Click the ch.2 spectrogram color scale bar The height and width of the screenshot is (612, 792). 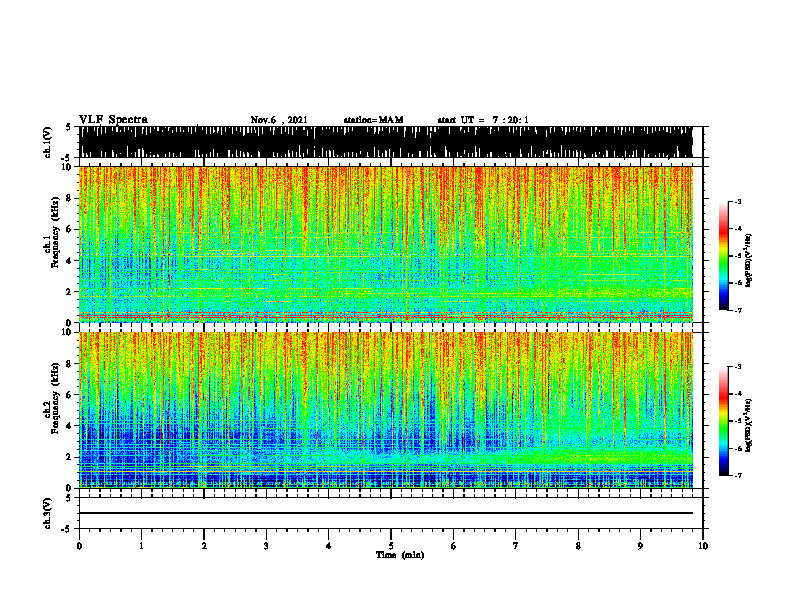coord(723,421)
